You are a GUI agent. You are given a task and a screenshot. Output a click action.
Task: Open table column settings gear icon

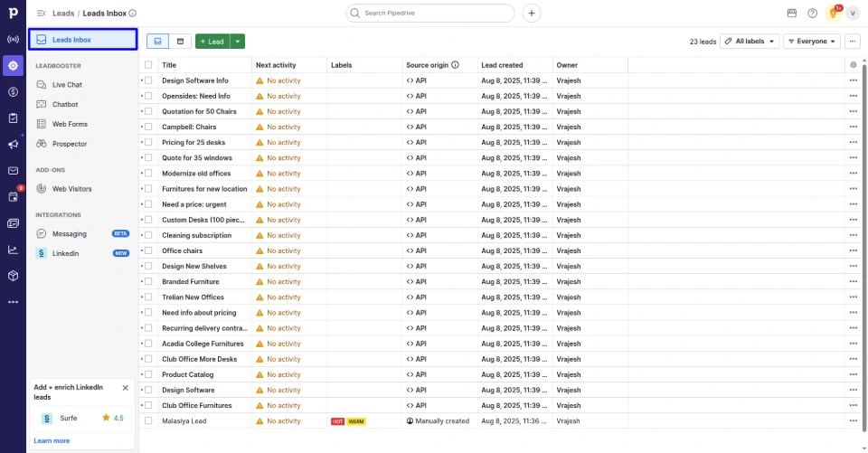pyautogui.click(x=853, y=65)
